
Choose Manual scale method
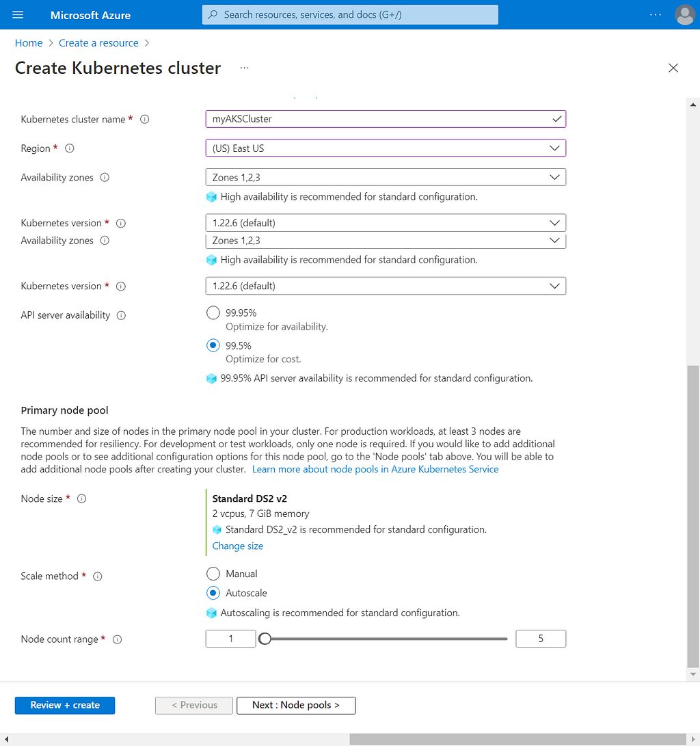[213, 574]
